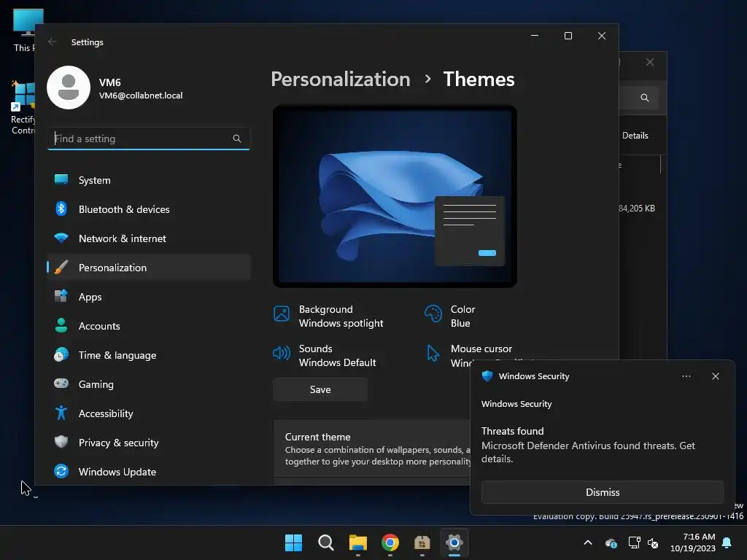Open the Rectify Control desktop shortcut
The image size is (747, 560).
point(23,108)
